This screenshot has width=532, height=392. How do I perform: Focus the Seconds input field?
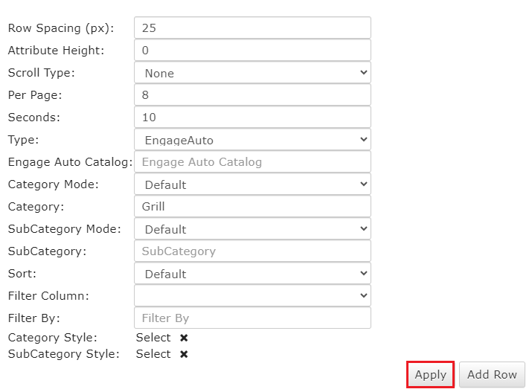point(252,118)
